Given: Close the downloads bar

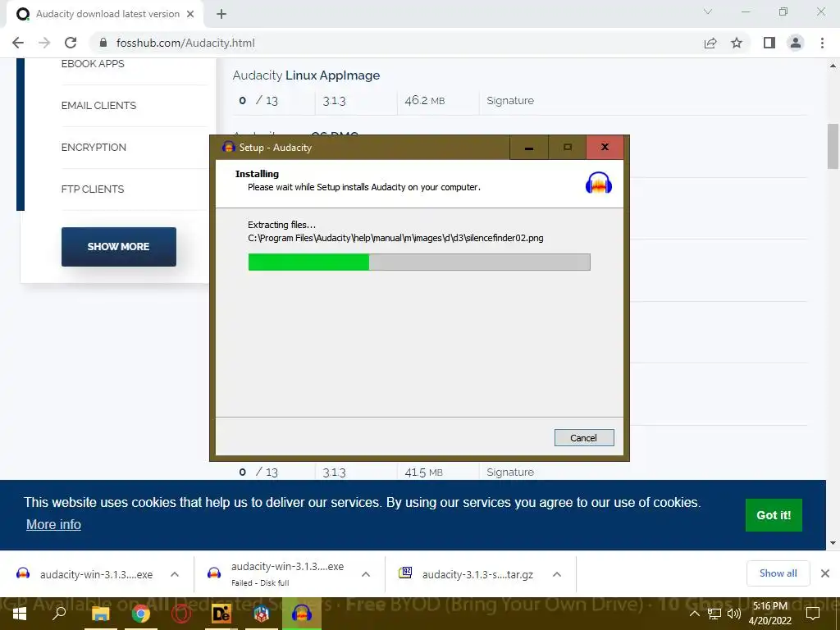Looking at the screenshot, I should tap(825, 573).
